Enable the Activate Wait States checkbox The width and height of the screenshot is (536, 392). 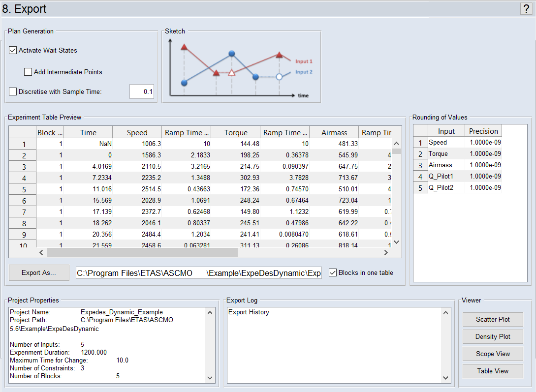tap(13, 50)
